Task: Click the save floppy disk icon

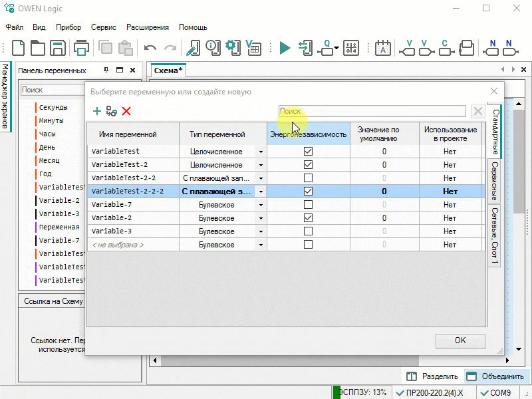Action: (58, 48)
